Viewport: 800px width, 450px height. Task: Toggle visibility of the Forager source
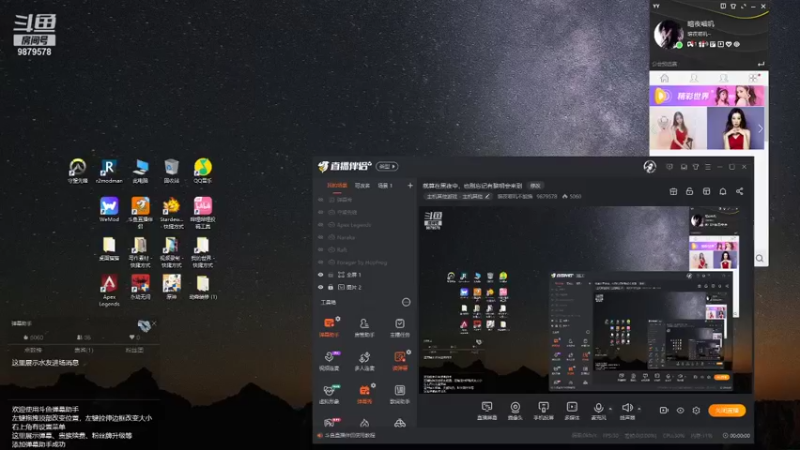[320, 262]
